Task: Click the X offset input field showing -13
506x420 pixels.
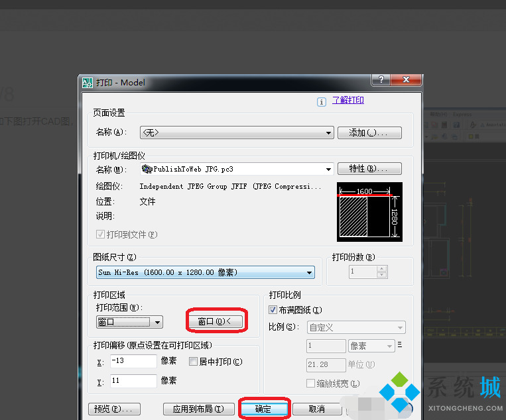Action: [x=133, y=361]
